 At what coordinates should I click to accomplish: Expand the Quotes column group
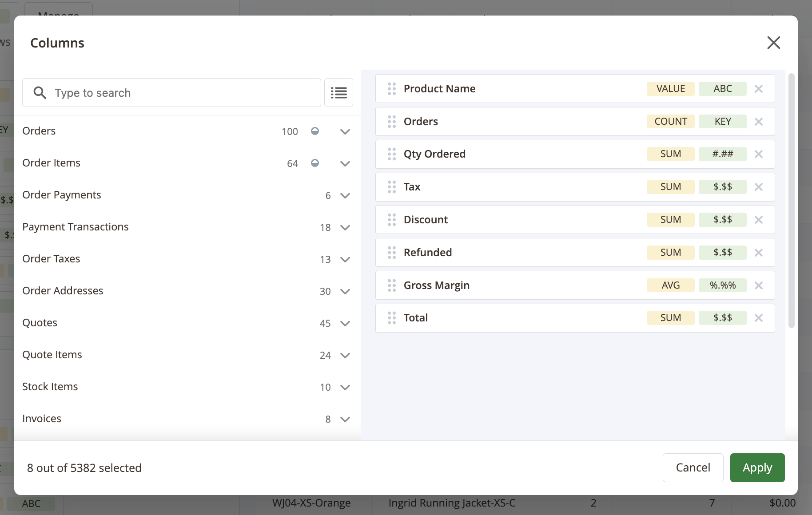click(345, 323)
